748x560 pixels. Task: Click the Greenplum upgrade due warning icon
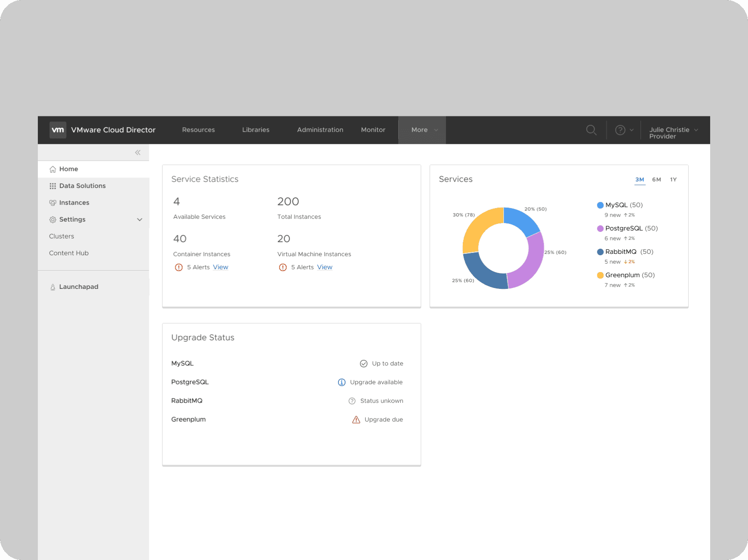click(x=356, y=420)
